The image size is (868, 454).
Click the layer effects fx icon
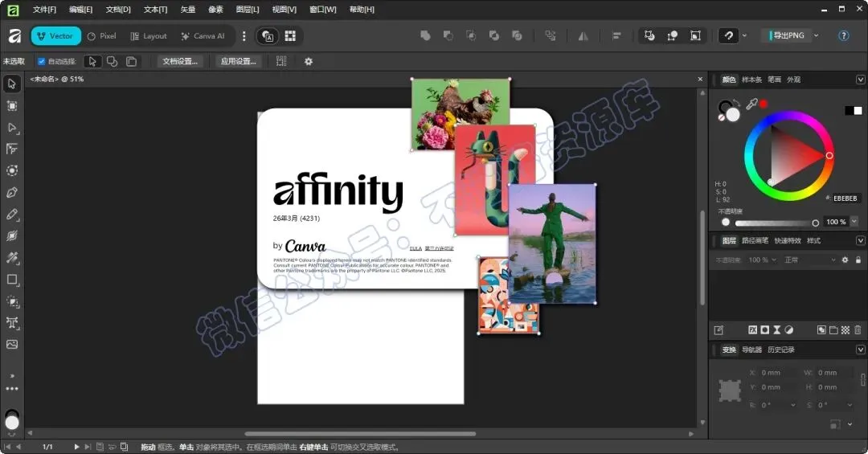[753, 330]
